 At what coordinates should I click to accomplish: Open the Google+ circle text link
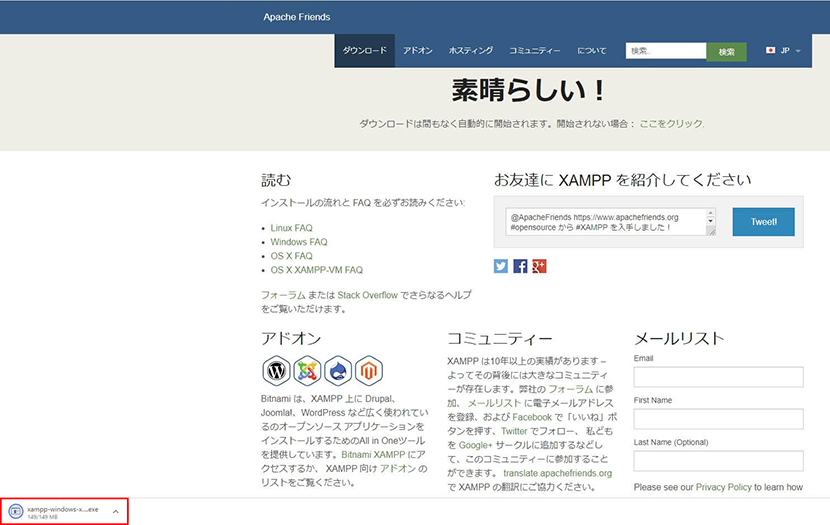(x=475, y=445)
